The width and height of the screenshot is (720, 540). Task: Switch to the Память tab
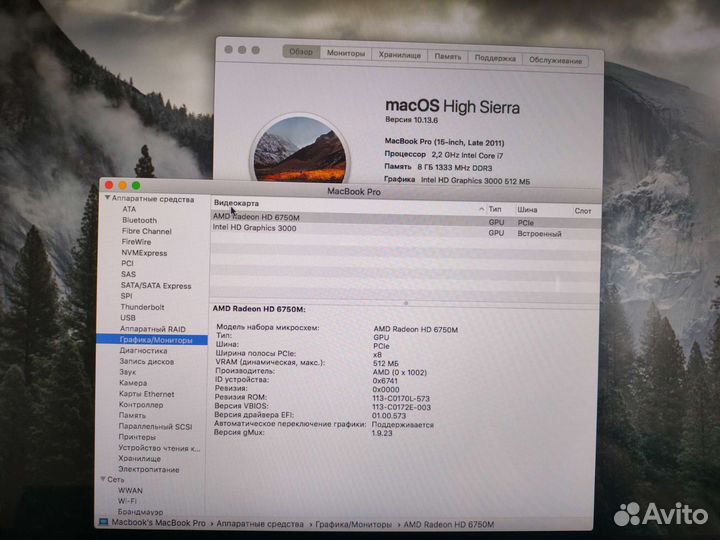pos(448,56)
